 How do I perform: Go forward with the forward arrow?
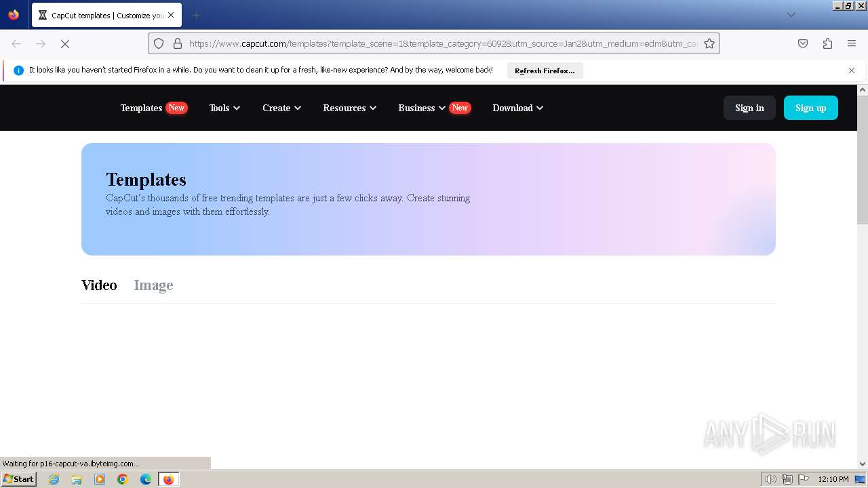tap(41, 43)
